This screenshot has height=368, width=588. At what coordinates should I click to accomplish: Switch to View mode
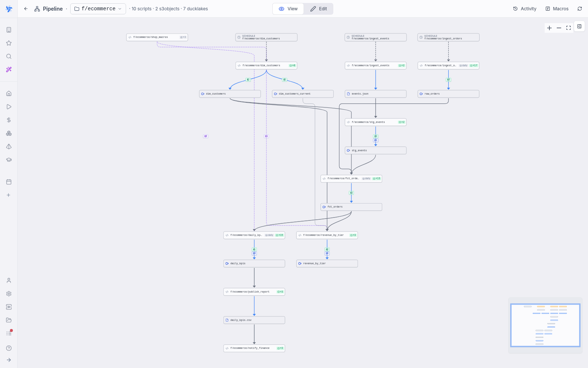tap(288, 9)
